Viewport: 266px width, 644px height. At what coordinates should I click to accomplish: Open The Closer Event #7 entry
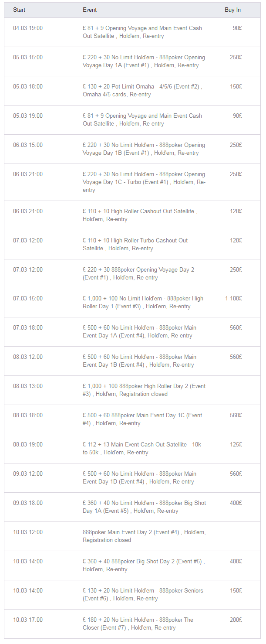click(138, 624)
